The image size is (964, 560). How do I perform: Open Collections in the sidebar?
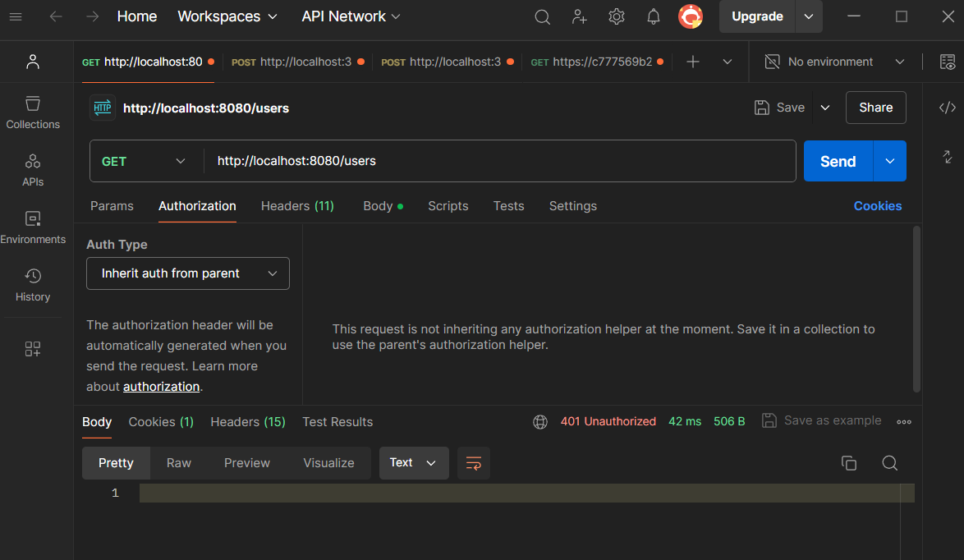[33, 112]
